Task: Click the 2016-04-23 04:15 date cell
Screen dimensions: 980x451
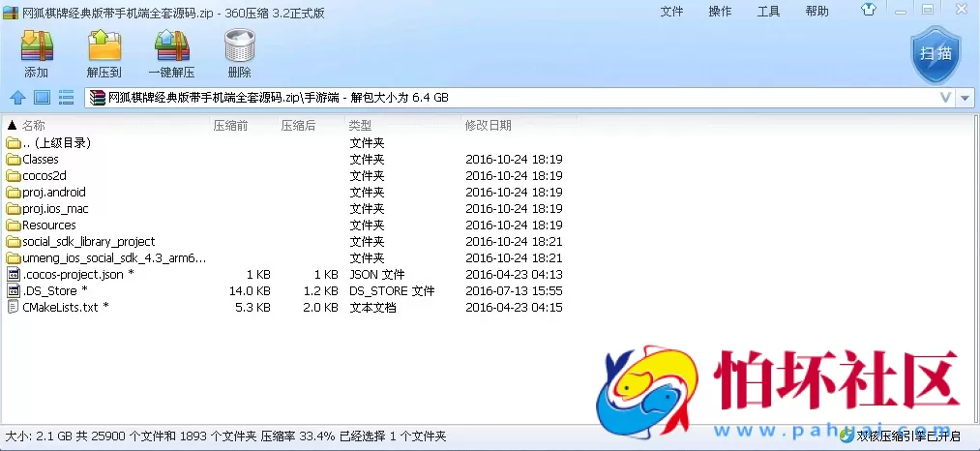Action: [x=514, y=307]
